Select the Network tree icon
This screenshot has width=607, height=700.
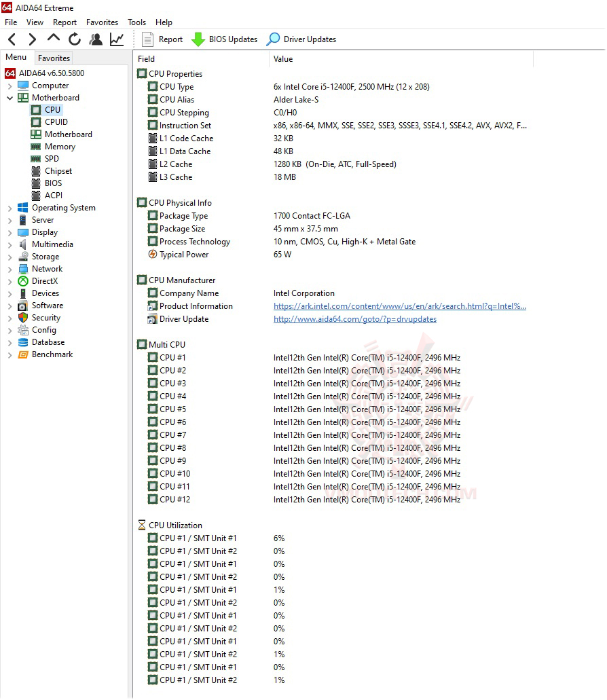click(x=23, y=269)
